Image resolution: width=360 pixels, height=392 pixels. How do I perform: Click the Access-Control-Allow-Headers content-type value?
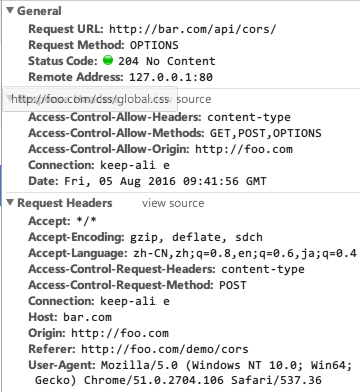coord(249,117)
